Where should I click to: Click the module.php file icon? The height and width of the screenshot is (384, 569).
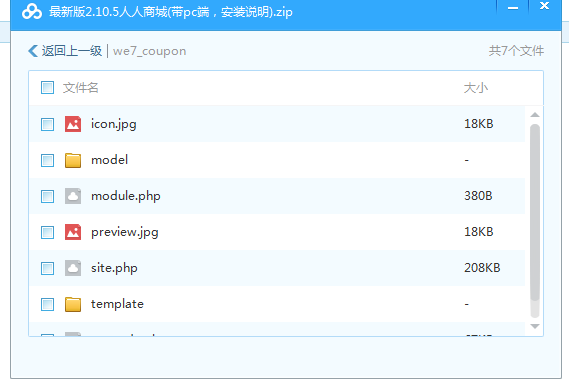point(73,196)
